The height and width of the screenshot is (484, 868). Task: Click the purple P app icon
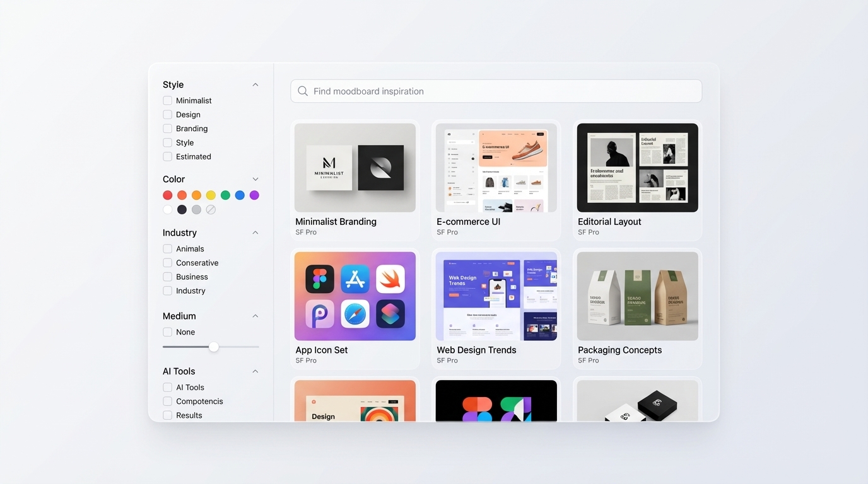(320, 314)
